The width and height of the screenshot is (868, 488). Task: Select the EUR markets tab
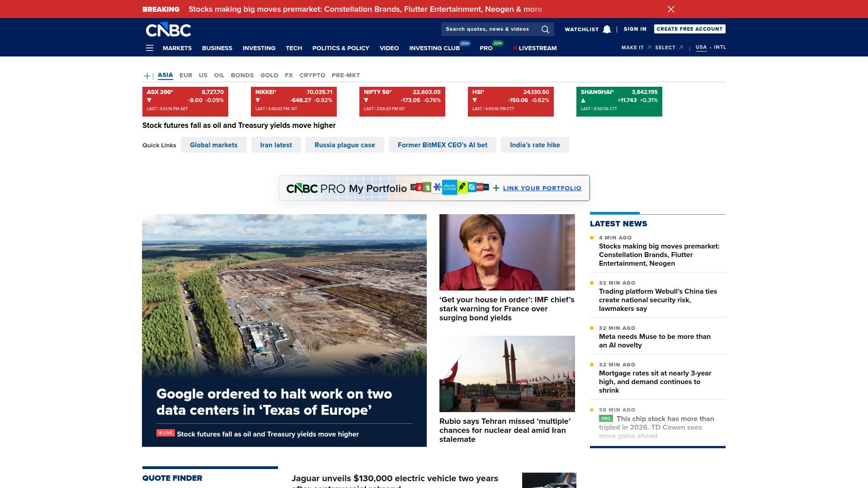click(186, 75)
